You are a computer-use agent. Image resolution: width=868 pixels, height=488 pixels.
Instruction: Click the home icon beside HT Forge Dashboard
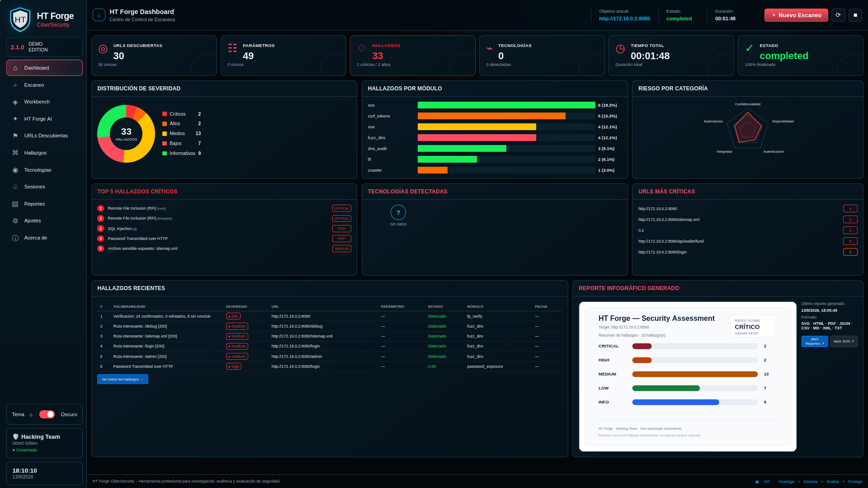(99, 15)
